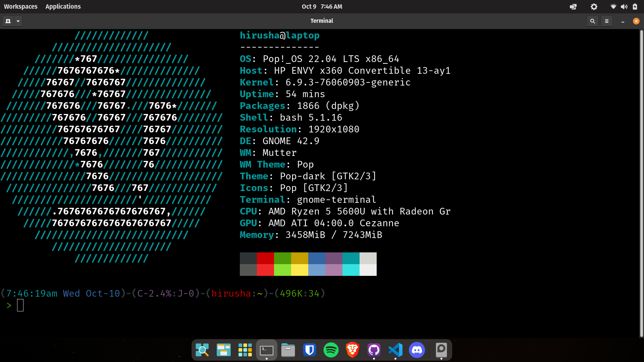
Task: Open the terminal hamburger menu
Action: pos(607,21)
